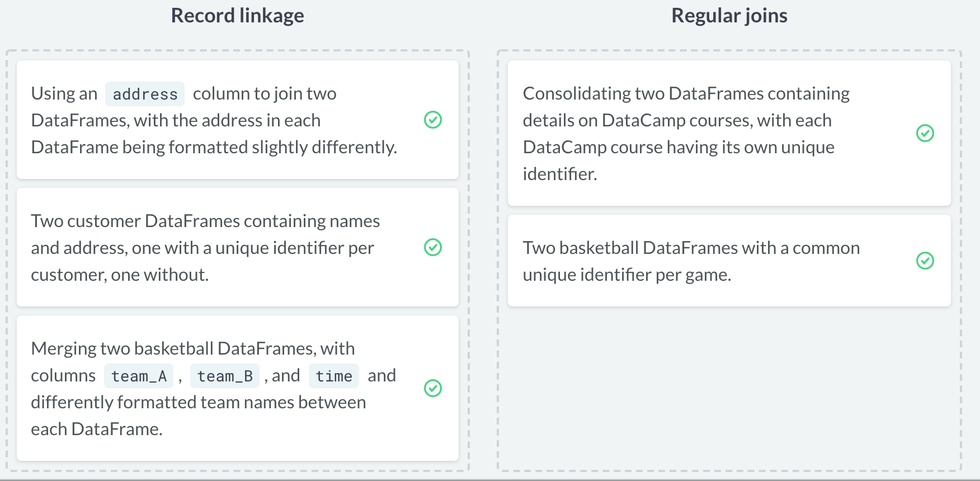Screen dimensions: 980x481
Task: Click the checkmark beside the customer DataFrames card
Action: [x=433, y=247]
